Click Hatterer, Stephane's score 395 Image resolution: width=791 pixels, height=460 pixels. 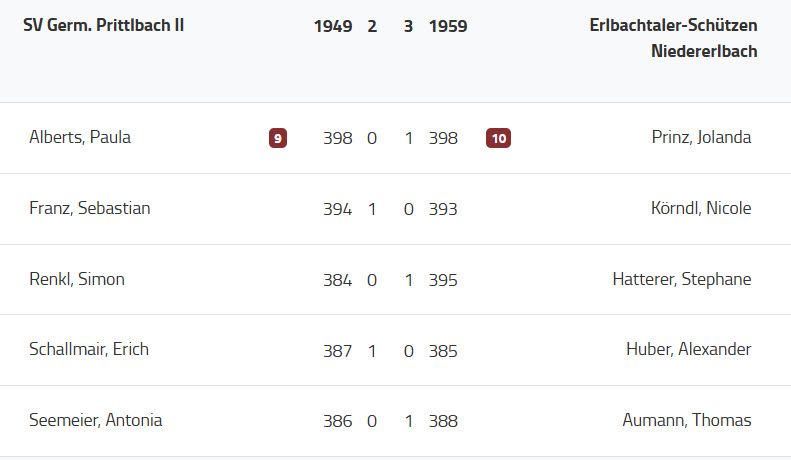coord(443,280)
